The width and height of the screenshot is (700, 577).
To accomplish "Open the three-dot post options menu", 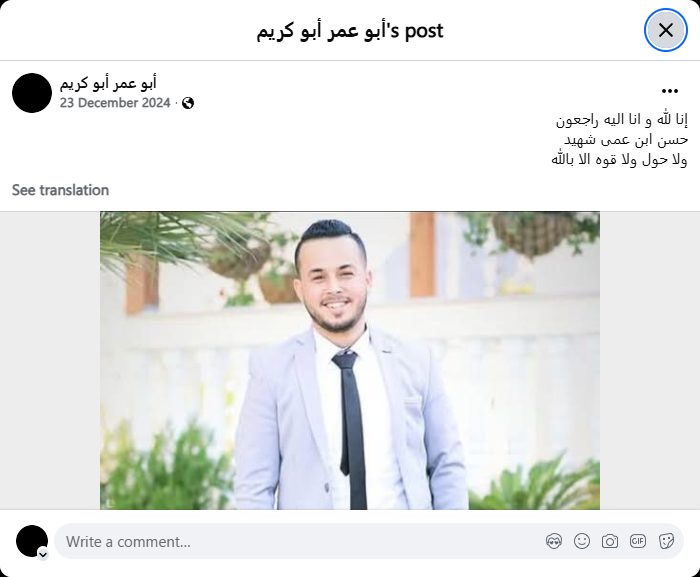I will 670,91.
